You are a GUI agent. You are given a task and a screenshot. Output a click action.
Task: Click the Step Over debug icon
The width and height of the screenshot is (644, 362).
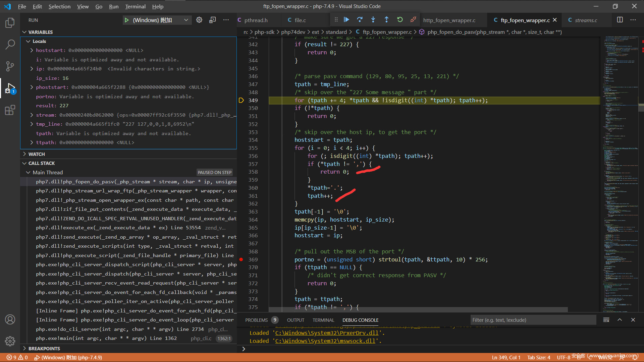coord(360,20)
